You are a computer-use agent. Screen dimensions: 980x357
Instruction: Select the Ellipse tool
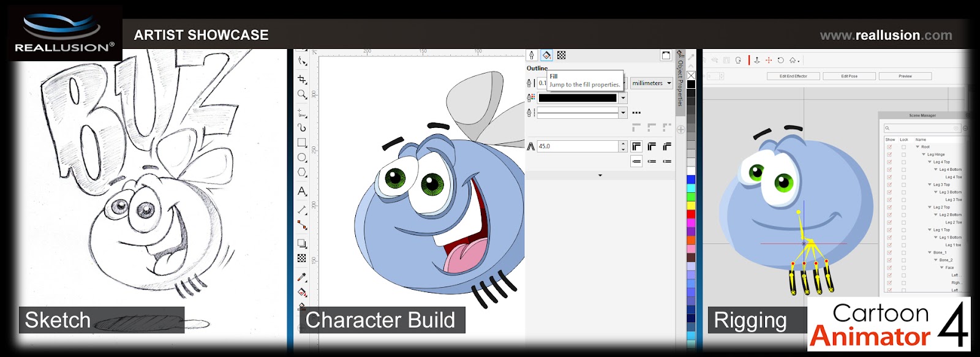pos(302,157)
